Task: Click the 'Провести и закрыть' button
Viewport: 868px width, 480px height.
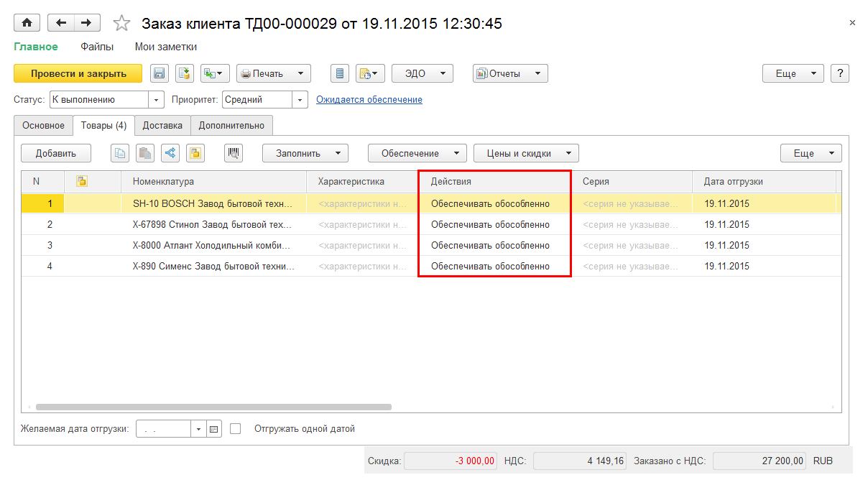Action: coord(78,73)
